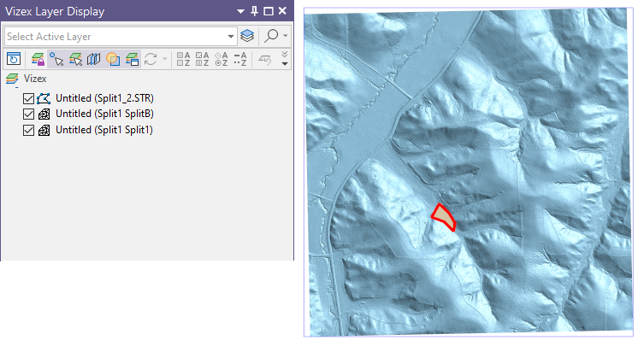
Task: Uncheck the Untitled (Split1 SplitB) layer
Action: click(x=28, y=114)
